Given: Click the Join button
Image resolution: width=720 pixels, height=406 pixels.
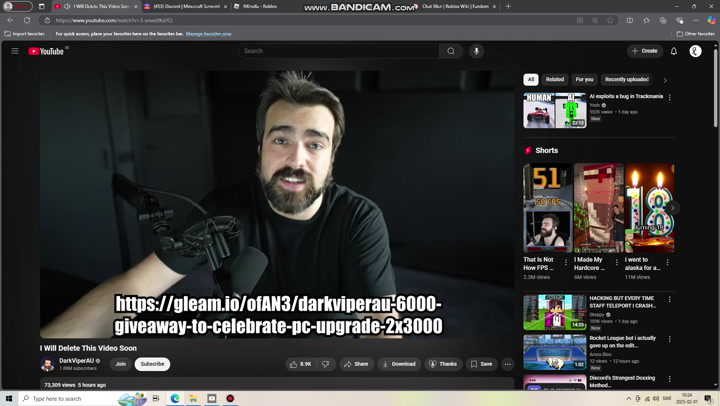Looking at the screenshot, I should point(121,364).
